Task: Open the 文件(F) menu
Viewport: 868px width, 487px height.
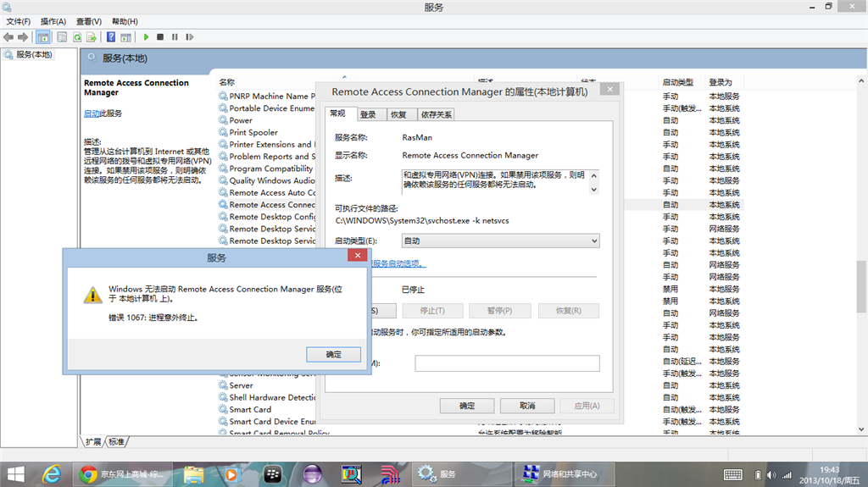Action: pos(19,21)
